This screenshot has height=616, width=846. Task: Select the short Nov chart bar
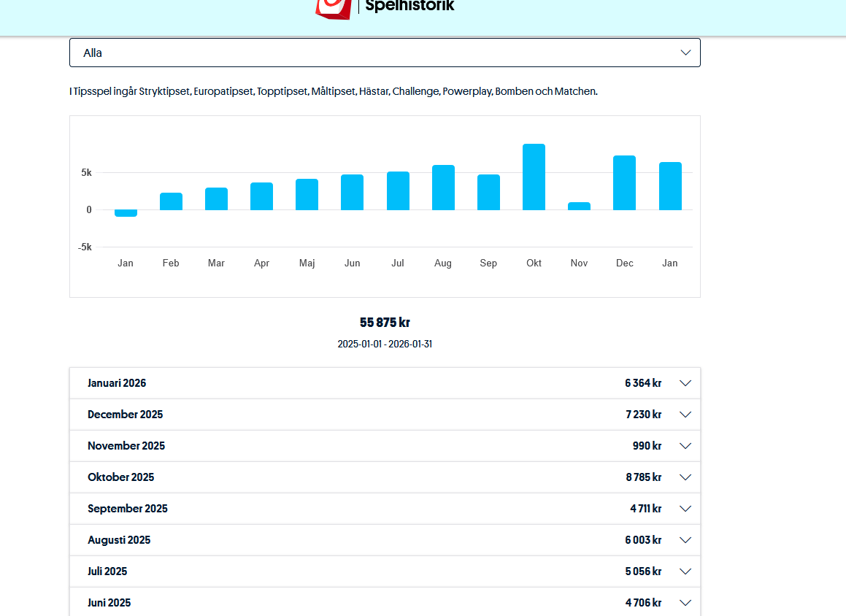pos(579,207)
